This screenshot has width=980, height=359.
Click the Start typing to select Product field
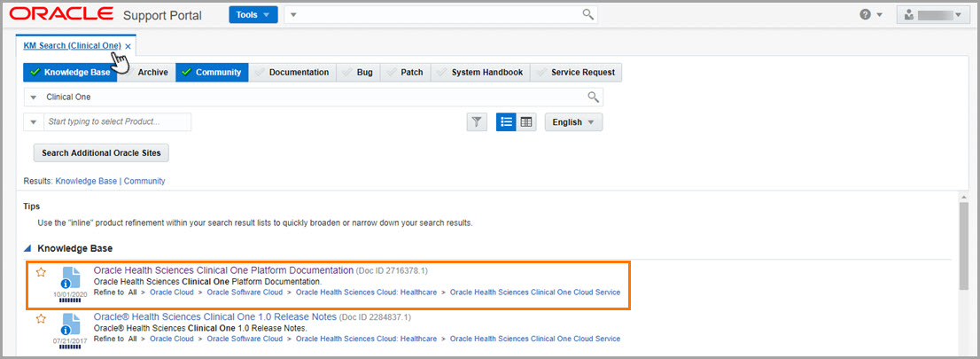click(x=117, y=122)
